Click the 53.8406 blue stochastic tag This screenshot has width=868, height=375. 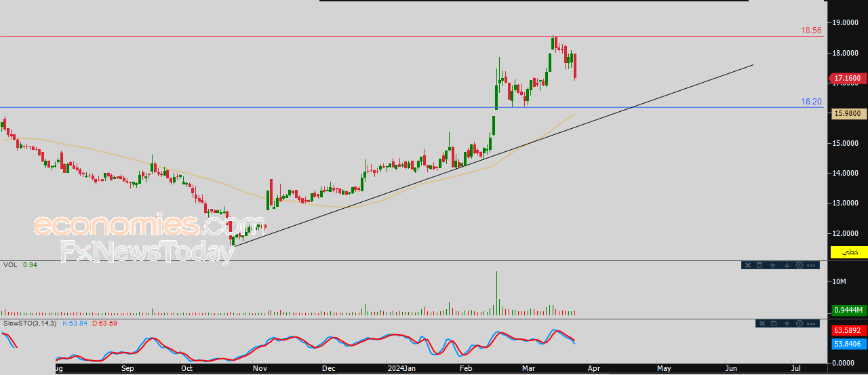pyautogui.click(x=848, y=344)
